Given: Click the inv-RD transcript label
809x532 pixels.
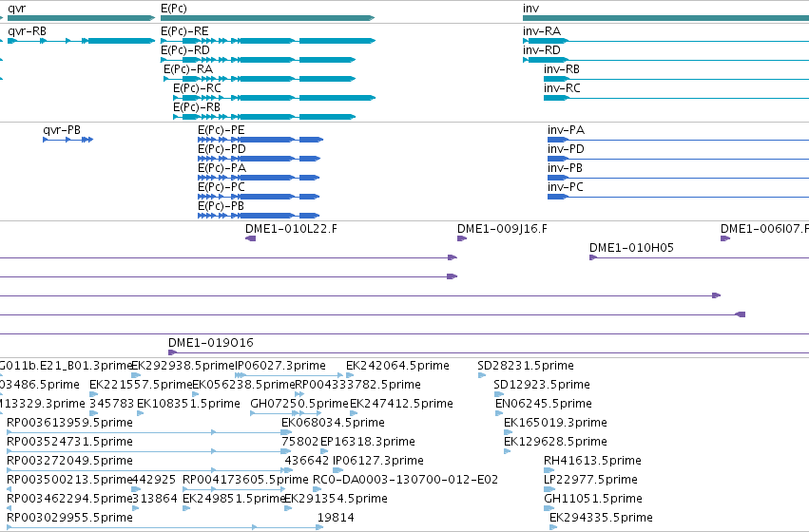Looking at the screenshot, I should [542, 50].
